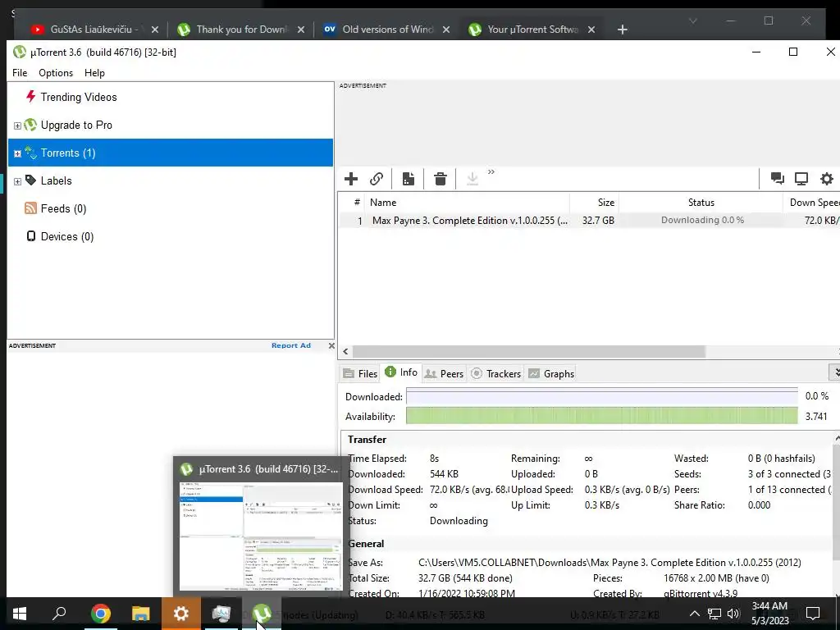Expand the Labels tree node
The height and width of the screenshot is (630, 840).
click(17, 181)
